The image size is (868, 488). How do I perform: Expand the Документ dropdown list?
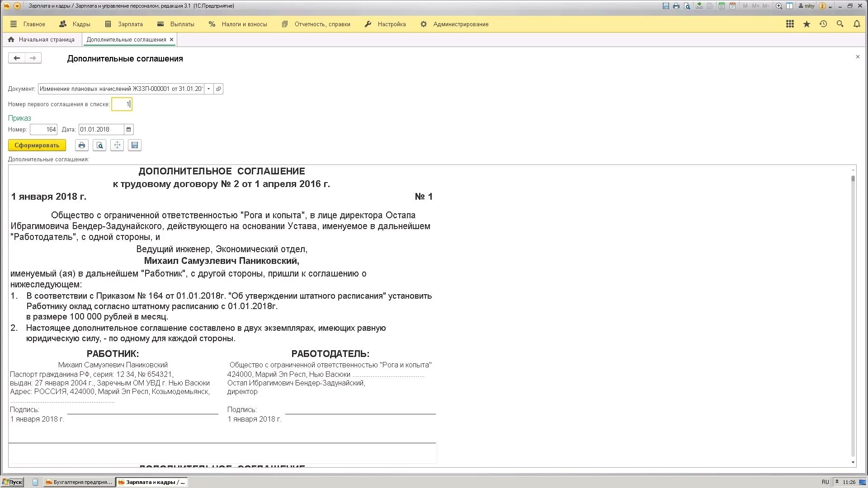[x=208, y=89]
